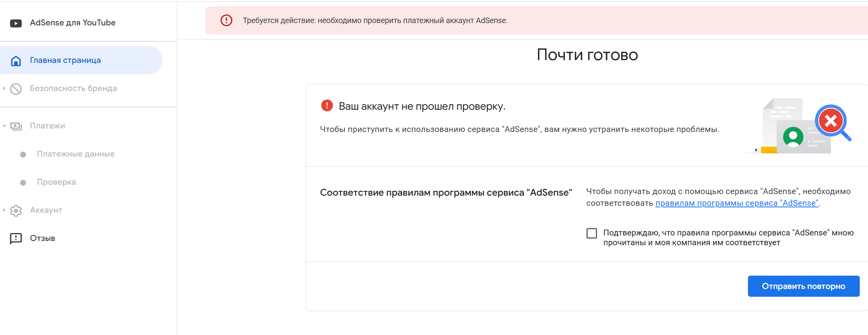Click the Соответствие правилам программы сервиса heading
868x335 pixels.
[446, 192]
